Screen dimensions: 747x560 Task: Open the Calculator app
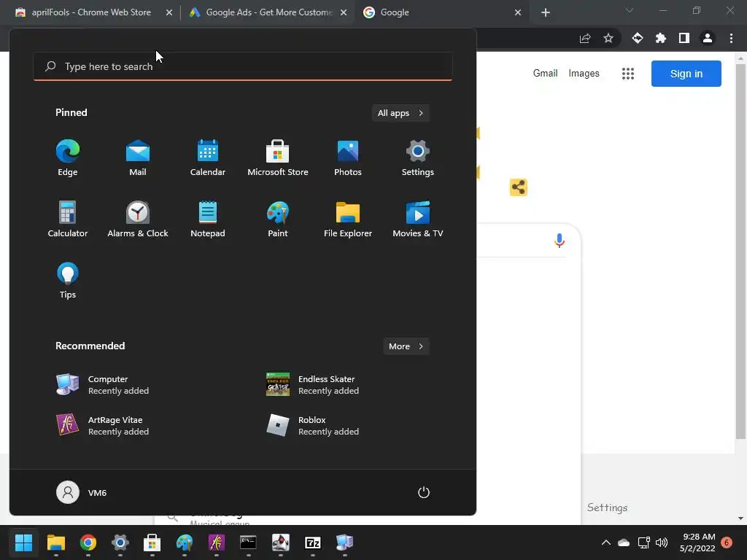point(68,219)
